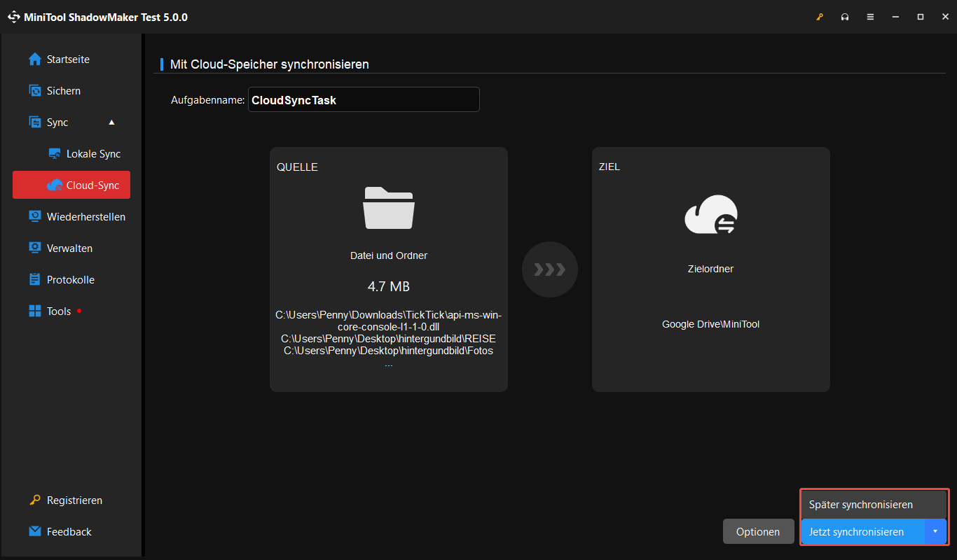Click the Google Drive\MiniTool destination path
The width and height of the screenshot is (957, 560).
(x=711, y=324)
